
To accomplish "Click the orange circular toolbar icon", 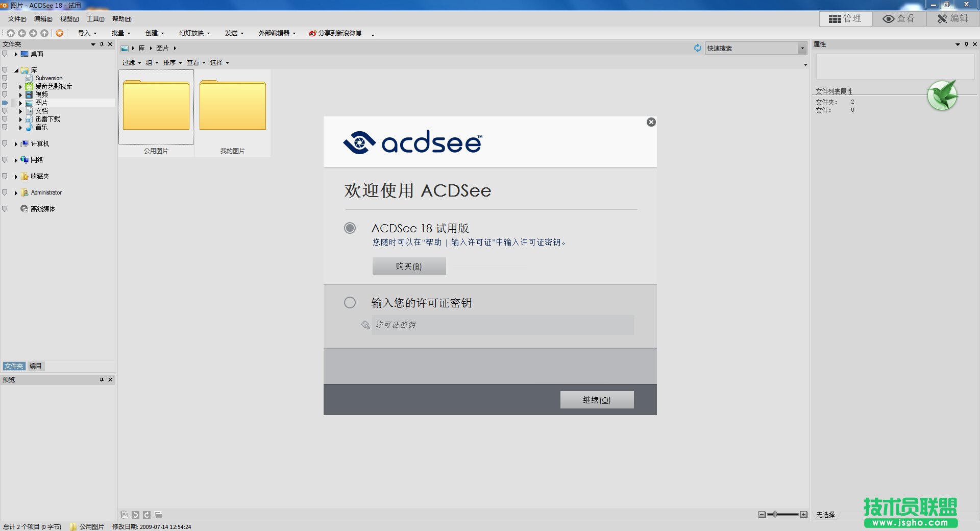I will (x=60, y=33).
